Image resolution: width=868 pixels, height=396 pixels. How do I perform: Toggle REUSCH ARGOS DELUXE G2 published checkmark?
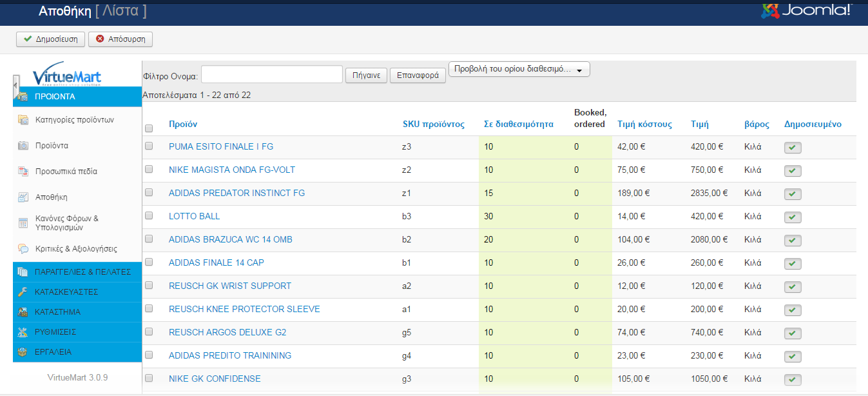793,333
